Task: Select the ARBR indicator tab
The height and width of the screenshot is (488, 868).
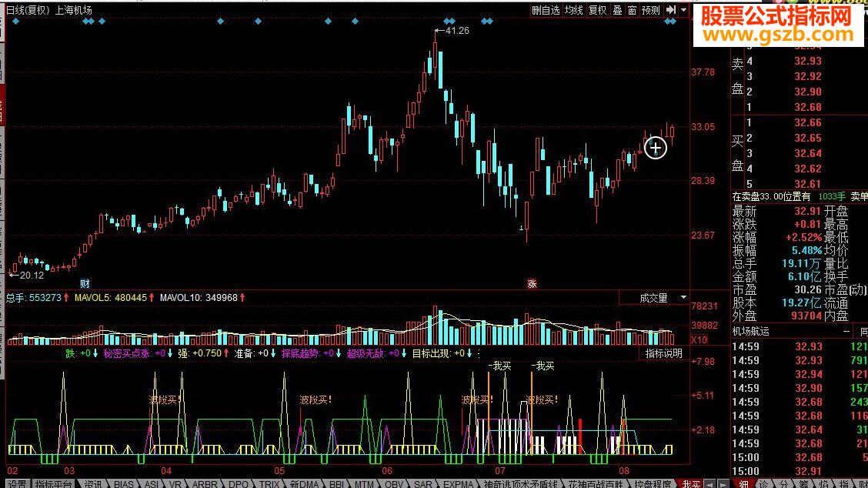Action: pos(204,483)
